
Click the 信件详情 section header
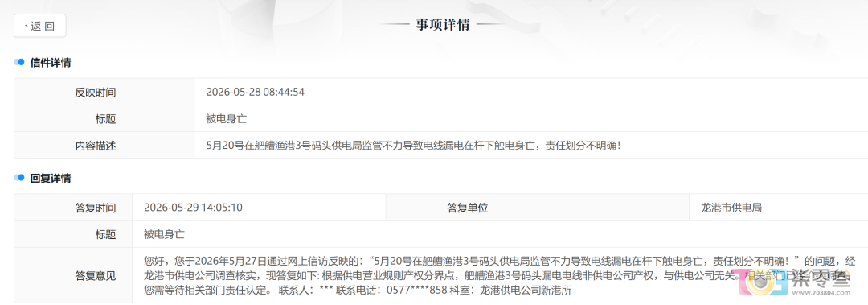pos(51,63)
